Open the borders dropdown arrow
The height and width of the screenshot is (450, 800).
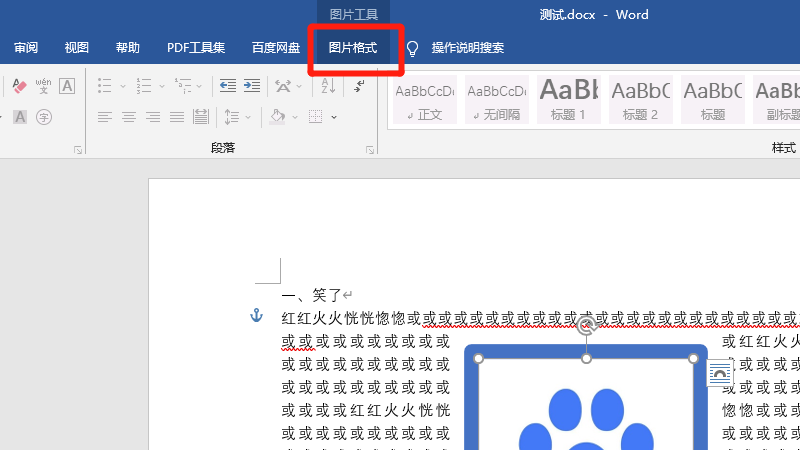[x=334, y=117]
